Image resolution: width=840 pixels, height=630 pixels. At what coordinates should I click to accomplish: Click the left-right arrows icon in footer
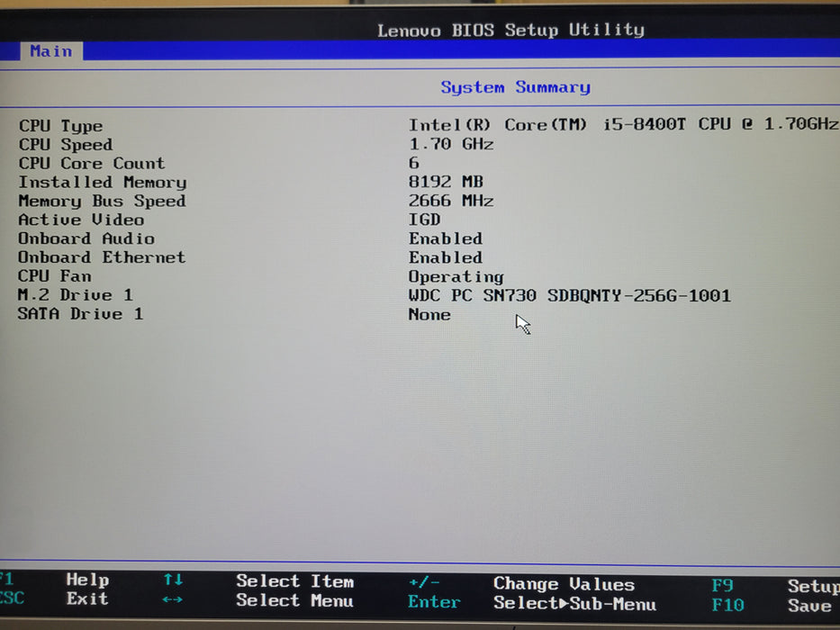click(173, 599)
